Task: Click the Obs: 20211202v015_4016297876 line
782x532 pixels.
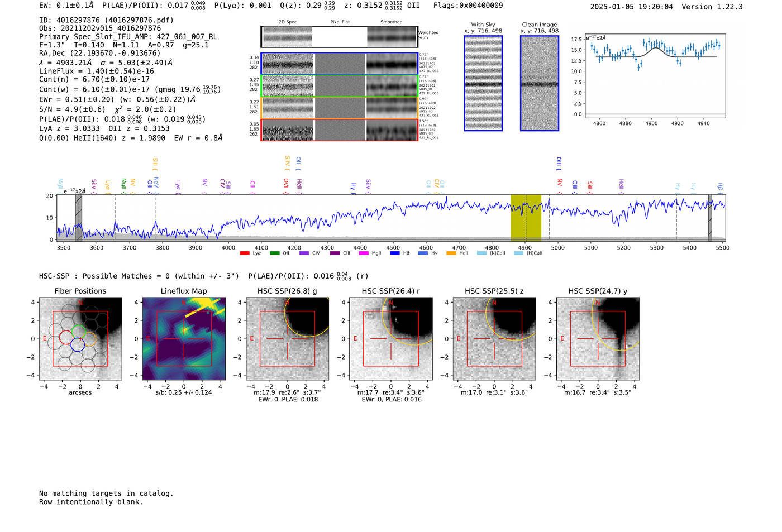Action: pyautogui.click(x=100, y=28)
